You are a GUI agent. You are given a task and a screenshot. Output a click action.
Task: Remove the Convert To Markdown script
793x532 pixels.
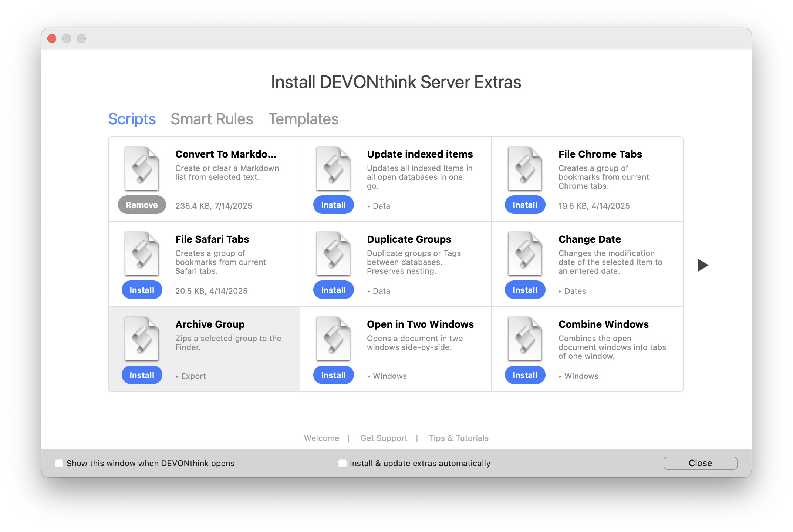tap(142, 205)
